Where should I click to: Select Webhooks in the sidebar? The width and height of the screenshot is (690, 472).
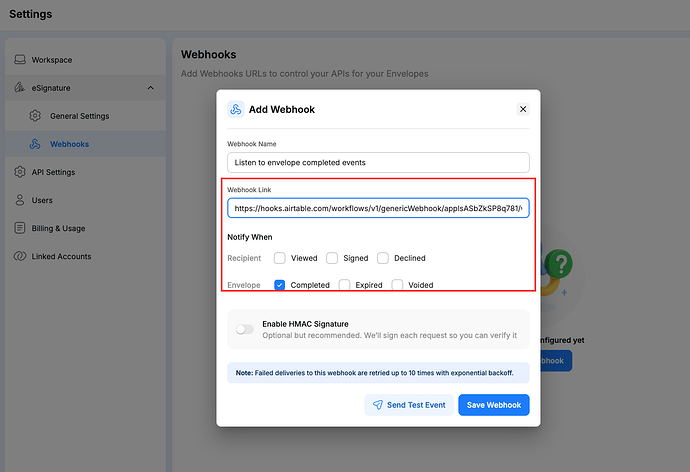point(85,144)
